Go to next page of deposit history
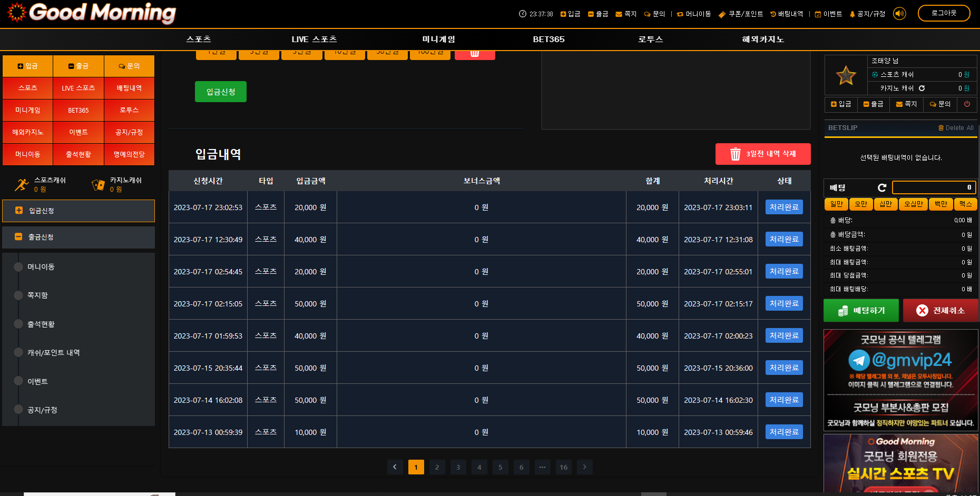 pos(584,467)
